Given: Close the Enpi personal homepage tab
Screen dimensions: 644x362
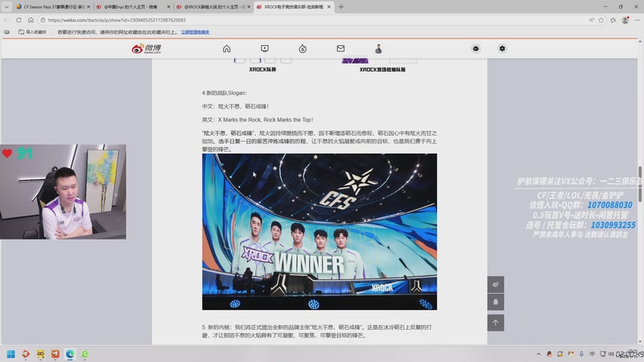Looking at the screenshot, I should (168, 7).
